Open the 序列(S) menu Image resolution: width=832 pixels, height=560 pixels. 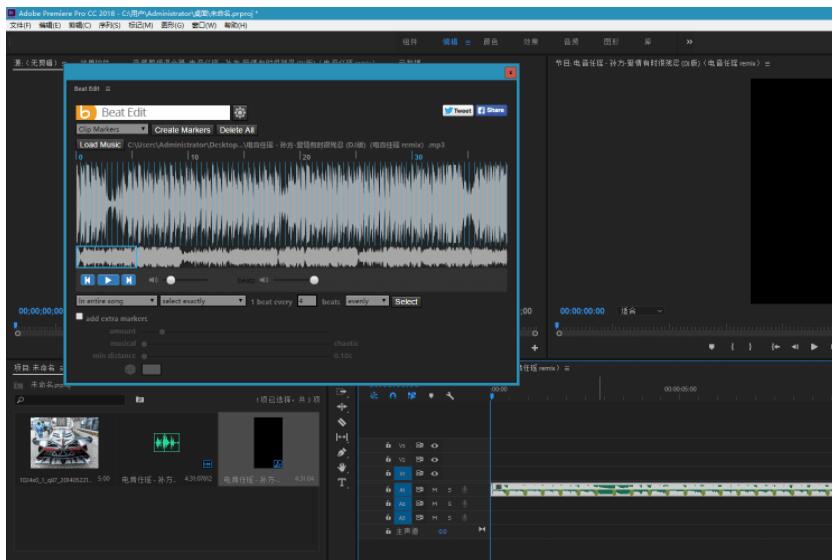coord(109,25)
